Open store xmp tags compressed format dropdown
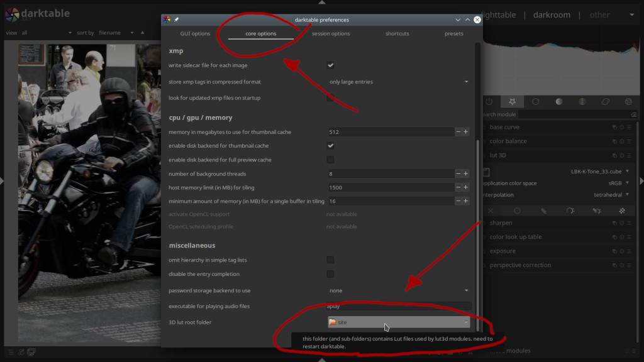The width and height of the screenshot is (644, 362). point(398,82)
